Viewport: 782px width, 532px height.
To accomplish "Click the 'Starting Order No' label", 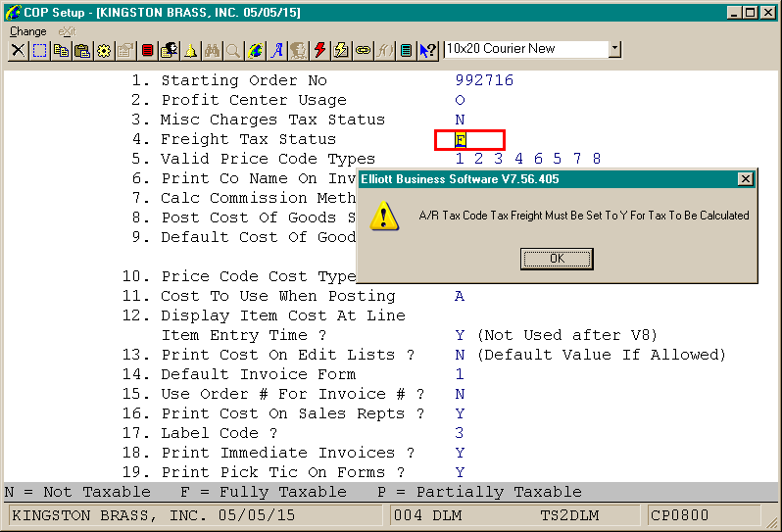I will click(x=244, y=80).
